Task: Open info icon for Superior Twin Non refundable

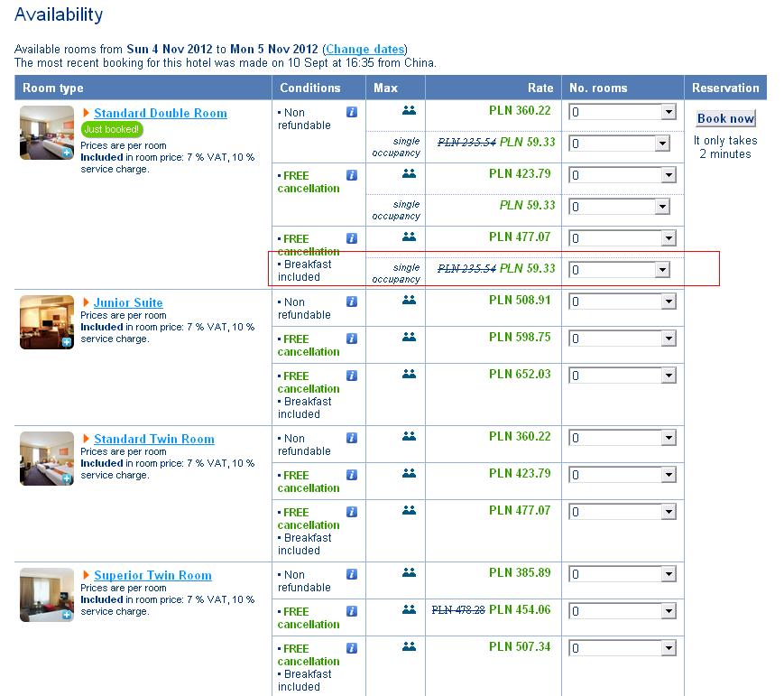Action: tap(352, 574)
